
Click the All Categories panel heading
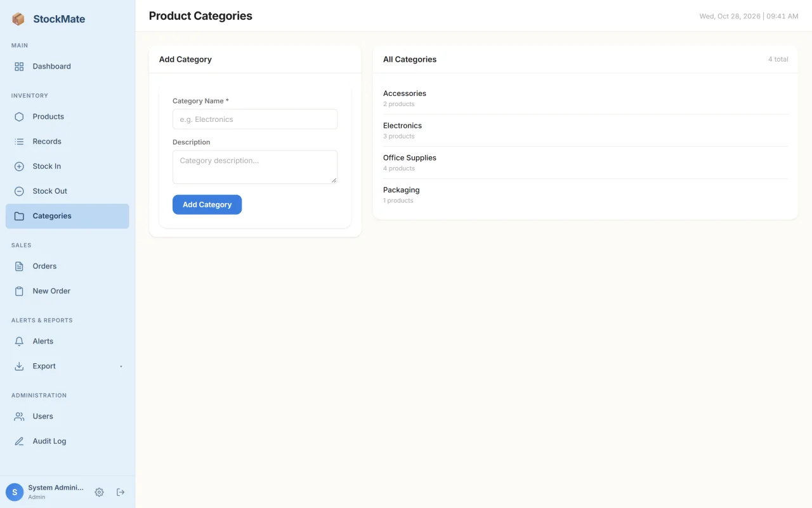[x=410, y=59]
